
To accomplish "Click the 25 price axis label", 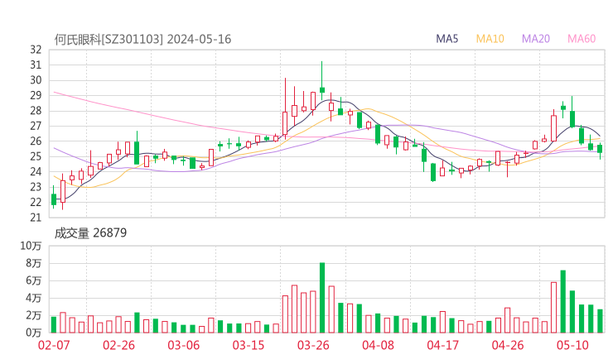I will point(36,156).
